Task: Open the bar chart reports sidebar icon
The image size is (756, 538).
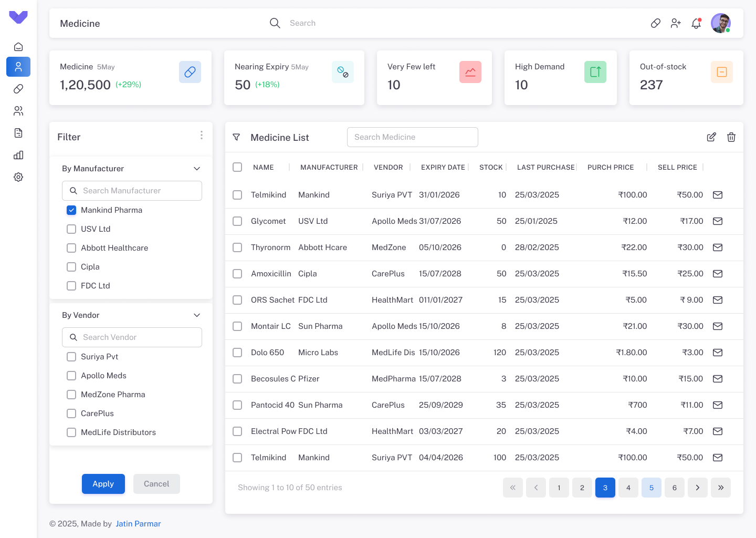Action: (18, 155)
